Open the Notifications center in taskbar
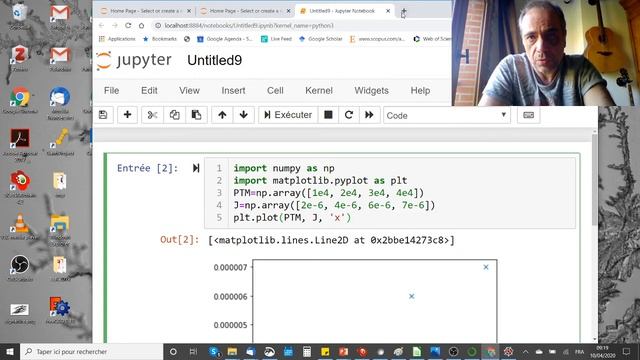 (x=627, y=351)
